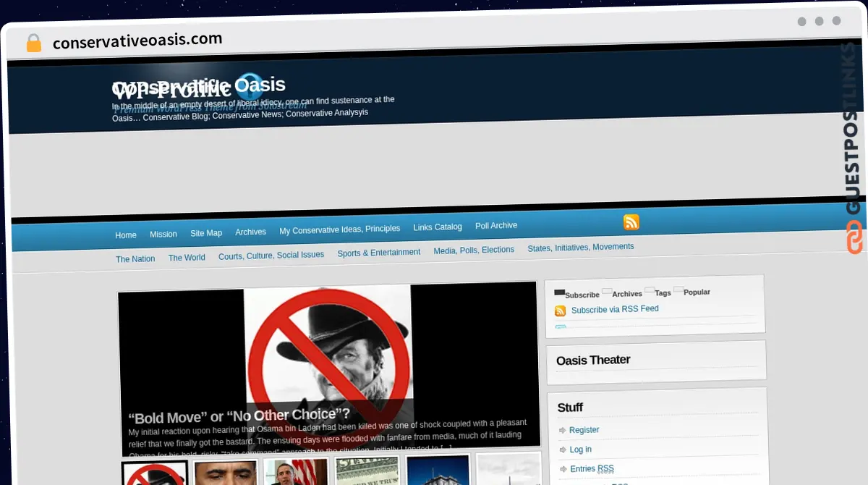Click the globe logo in site header
The height and width of the screenshot is (485, 868).
(x=250, y=87)
